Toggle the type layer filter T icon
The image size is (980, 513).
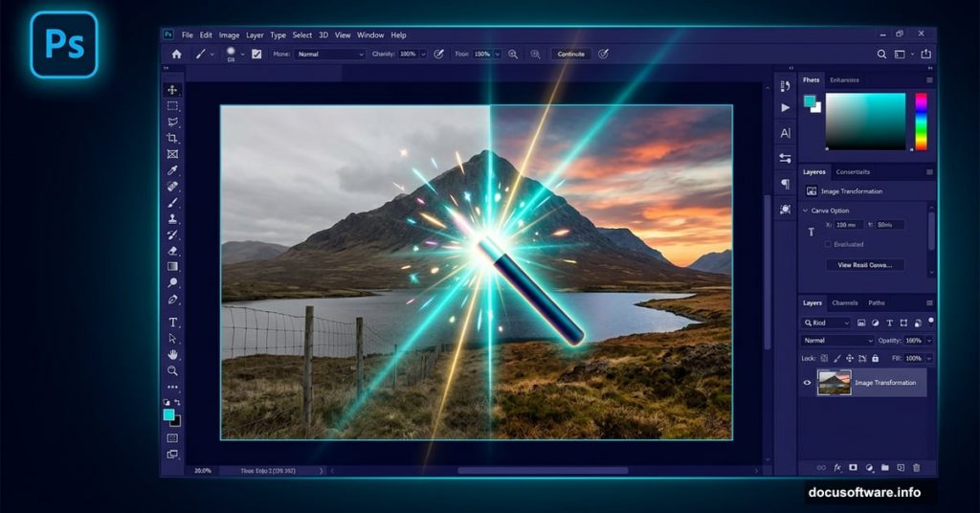[889, 323]
